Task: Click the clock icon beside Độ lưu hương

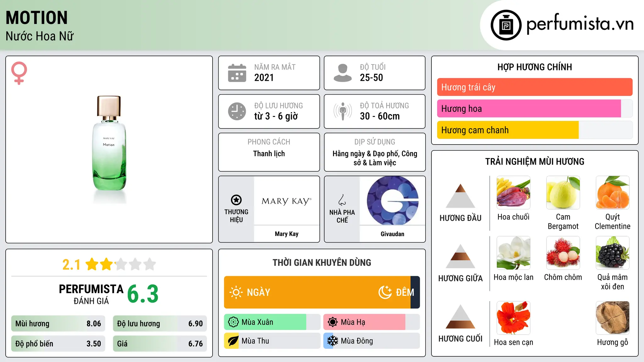Action: point(237,111)
